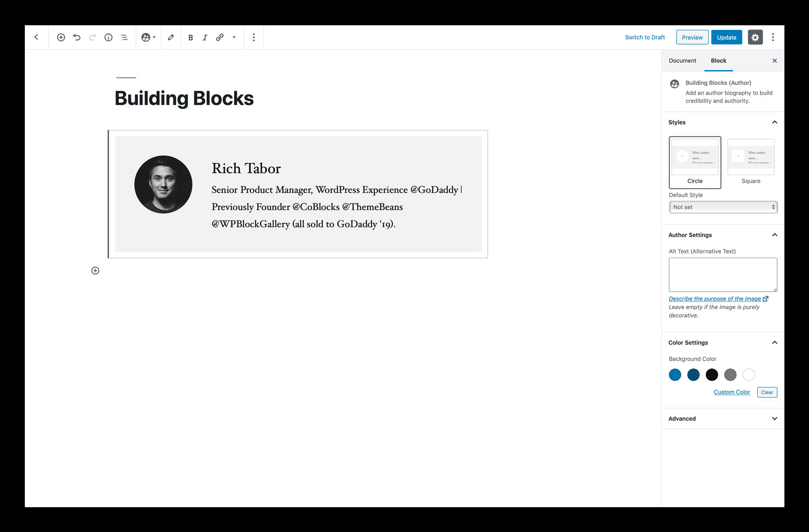Screen dimensions: 809x532
Task: Toggle bold formatting
Action: [x=190, y=37]
